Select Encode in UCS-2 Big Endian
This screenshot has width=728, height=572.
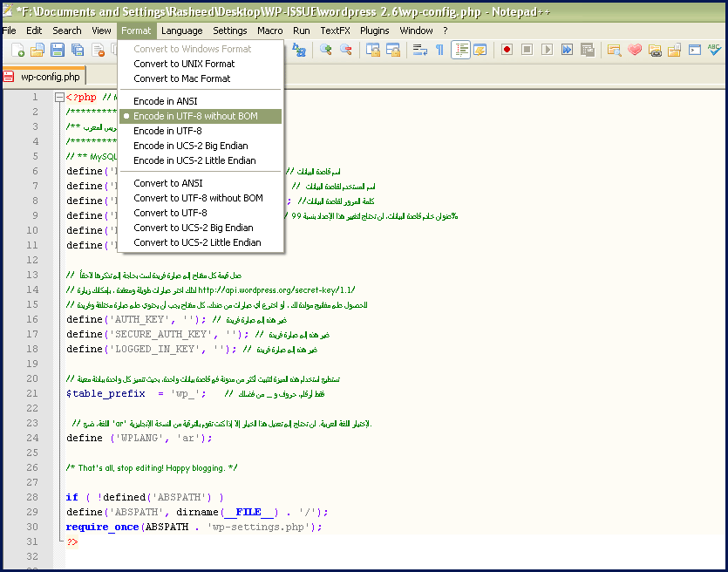coord(190,146)
